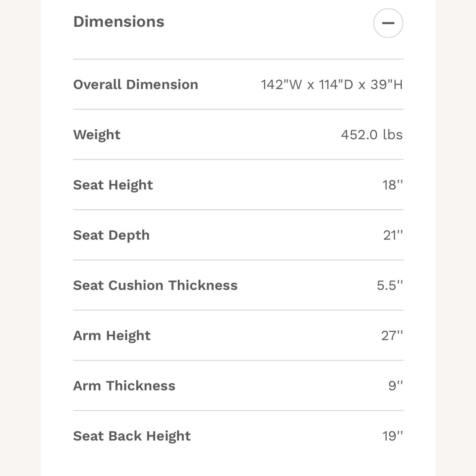Click the 452.0 lbs weight value
Image resolution: width=476 pixels, height=476 pixels.
pyautogui.click(x=372, y=135)
